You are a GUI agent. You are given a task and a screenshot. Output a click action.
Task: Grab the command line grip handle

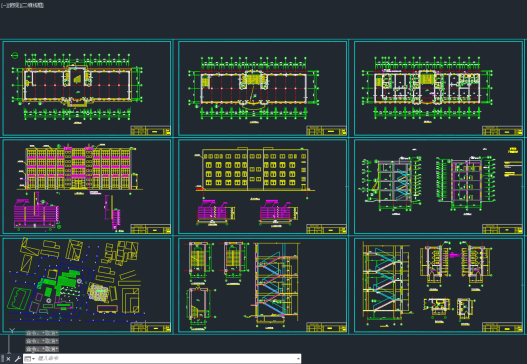point(2,359)
